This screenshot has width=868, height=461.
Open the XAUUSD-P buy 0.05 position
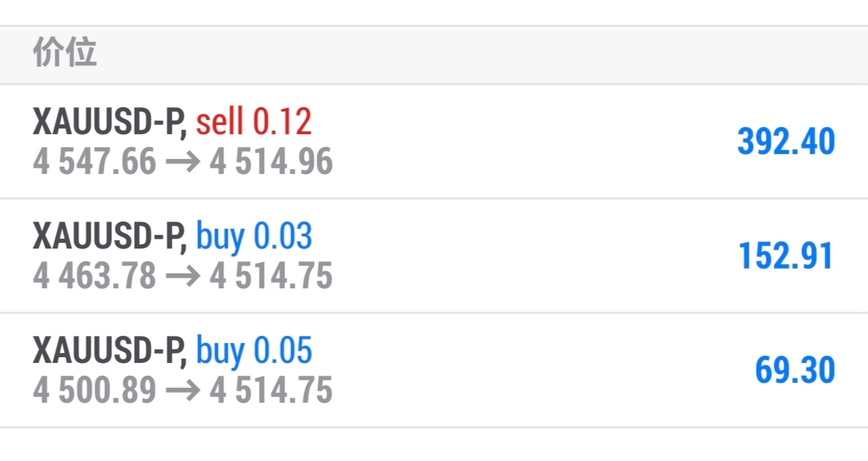coord(434,370)
